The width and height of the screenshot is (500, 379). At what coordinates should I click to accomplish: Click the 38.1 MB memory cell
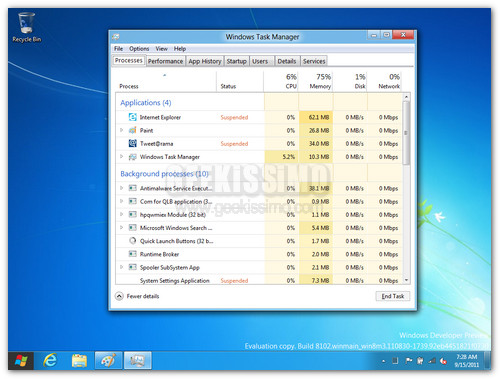click(x=316, y=188)
